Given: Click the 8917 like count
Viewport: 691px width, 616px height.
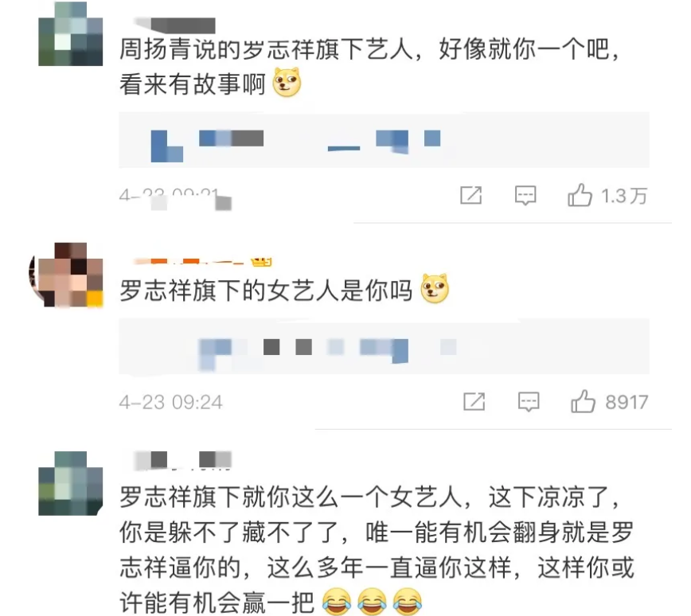Looking at the screenshot, I should (x=627, y=402).
